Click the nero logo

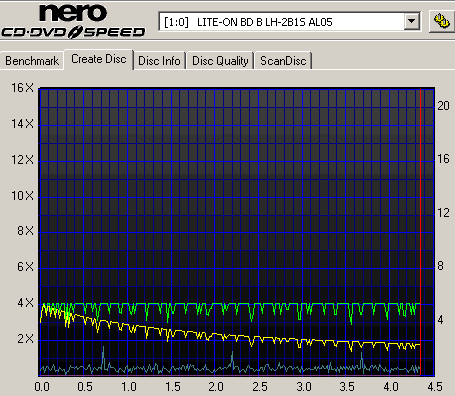tap(73, 13)
